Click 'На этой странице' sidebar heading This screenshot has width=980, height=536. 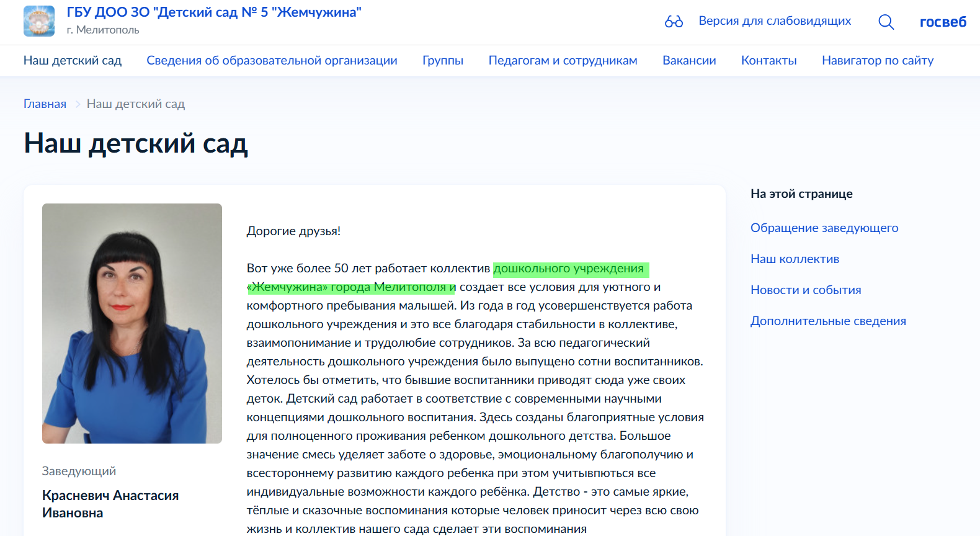coord(801,194)
